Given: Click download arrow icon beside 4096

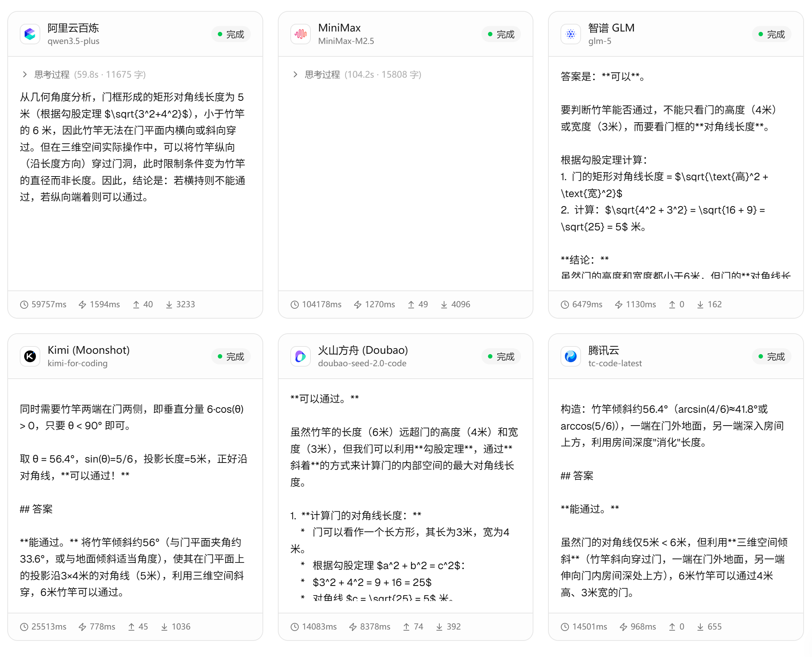Looking at the screenshot, I should pos(444,305).
